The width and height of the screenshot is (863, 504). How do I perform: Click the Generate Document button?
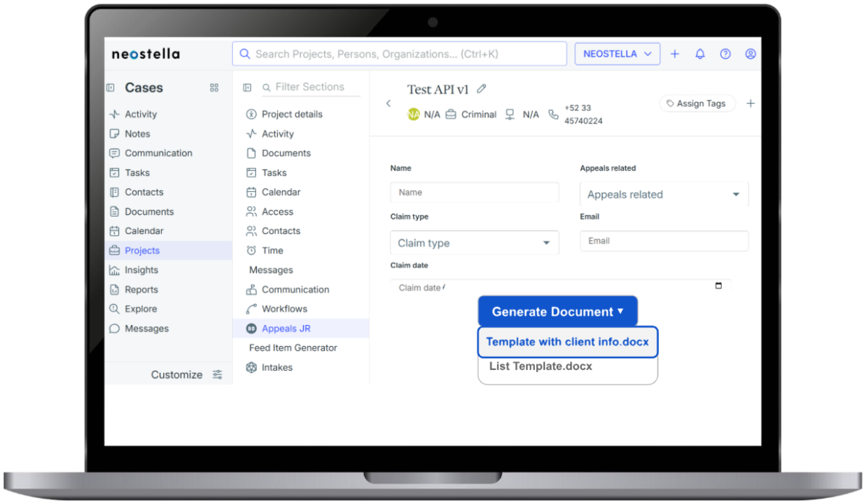557,312
